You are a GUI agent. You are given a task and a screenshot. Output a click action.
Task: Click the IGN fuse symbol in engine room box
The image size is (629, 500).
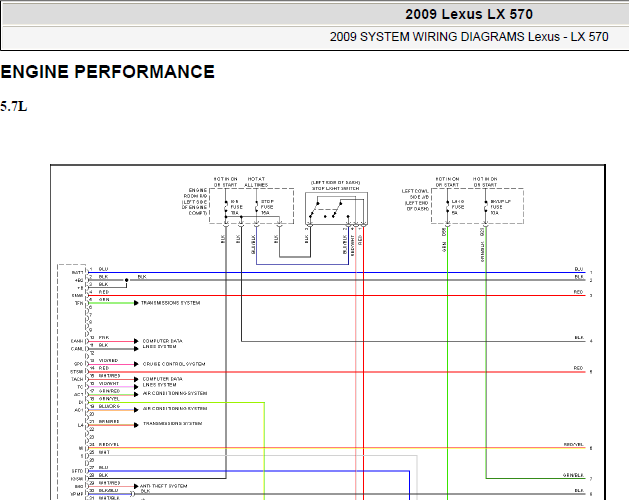point(226,207)
